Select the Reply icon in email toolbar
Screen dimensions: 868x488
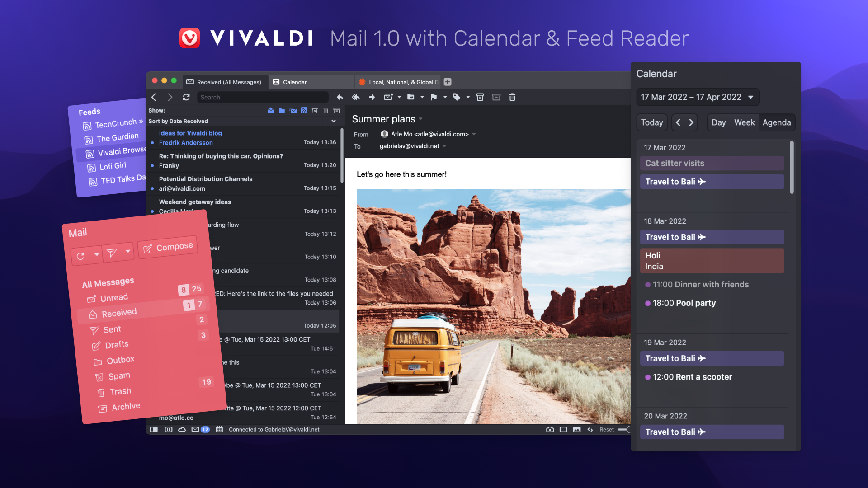(x=340, y=97)
